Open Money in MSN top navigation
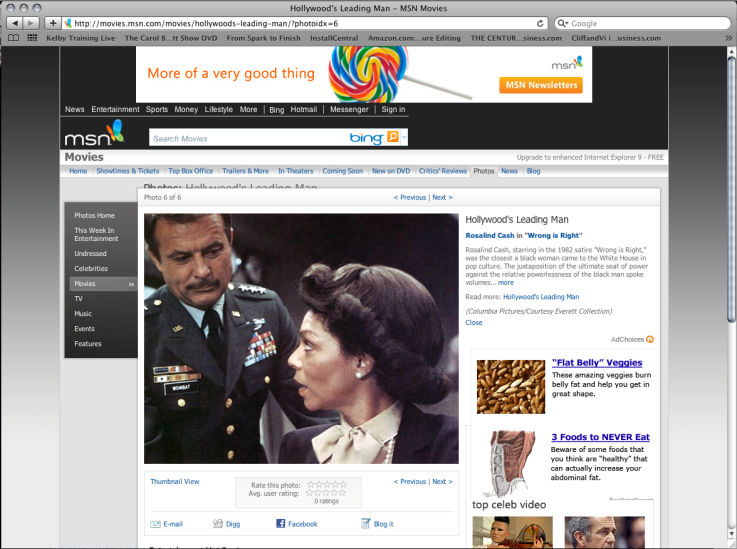Image resolution: width=737 pixels, height=549 pixels. point(186,109)
